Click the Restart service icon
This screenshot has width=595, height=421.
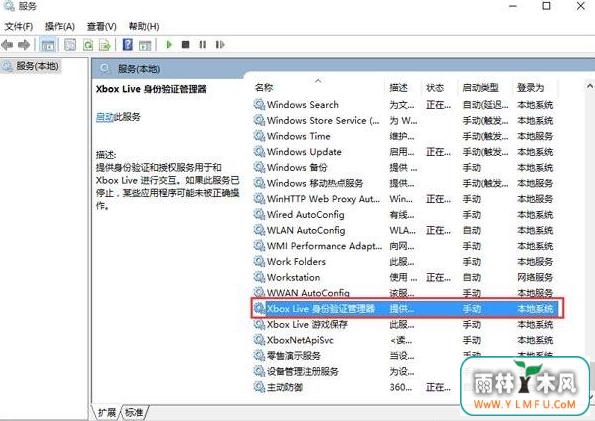[220, 45]
